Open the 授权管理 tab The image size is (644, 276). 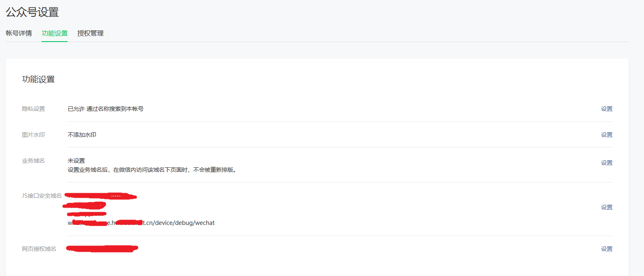tap(90, 33)
